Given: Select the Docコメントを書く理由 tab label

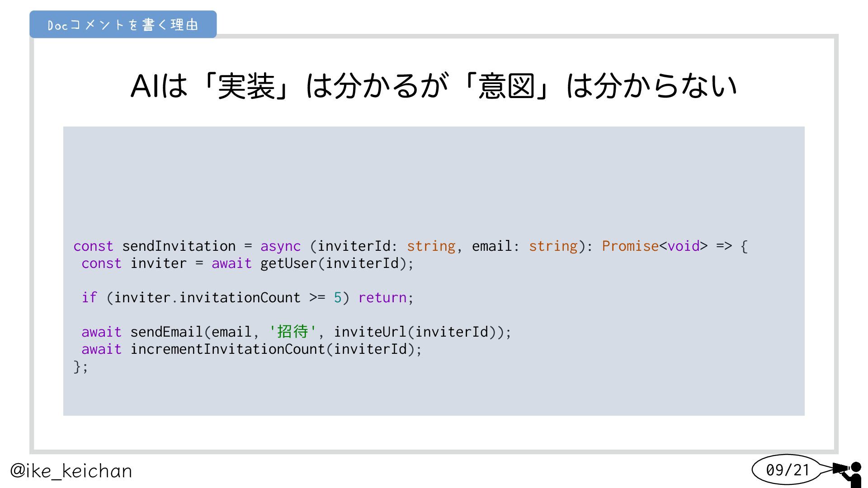Looking at the screenshot, I should tap(123, 24).
